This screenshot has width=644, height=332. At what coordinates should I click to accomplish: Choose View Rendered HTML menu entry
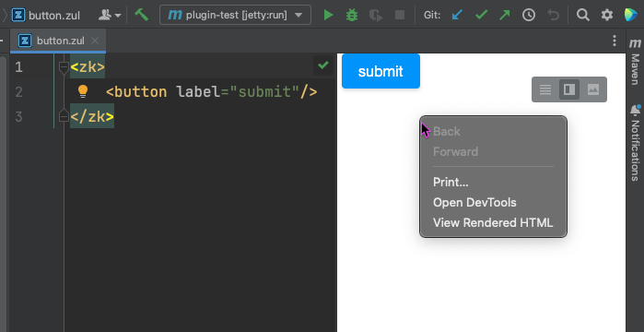(493, 222)
